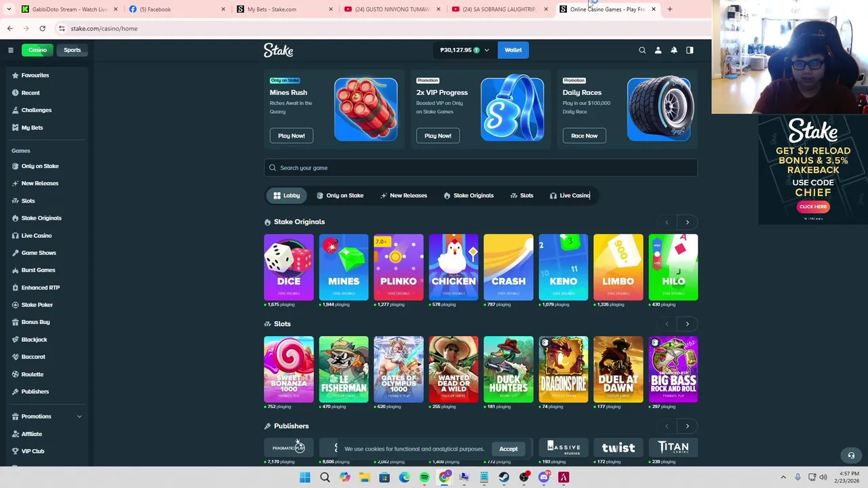Image resolution: width=868 pixels, height=488 pixels.
Task: Open the Dice game thumbnail
Action: 289,267
